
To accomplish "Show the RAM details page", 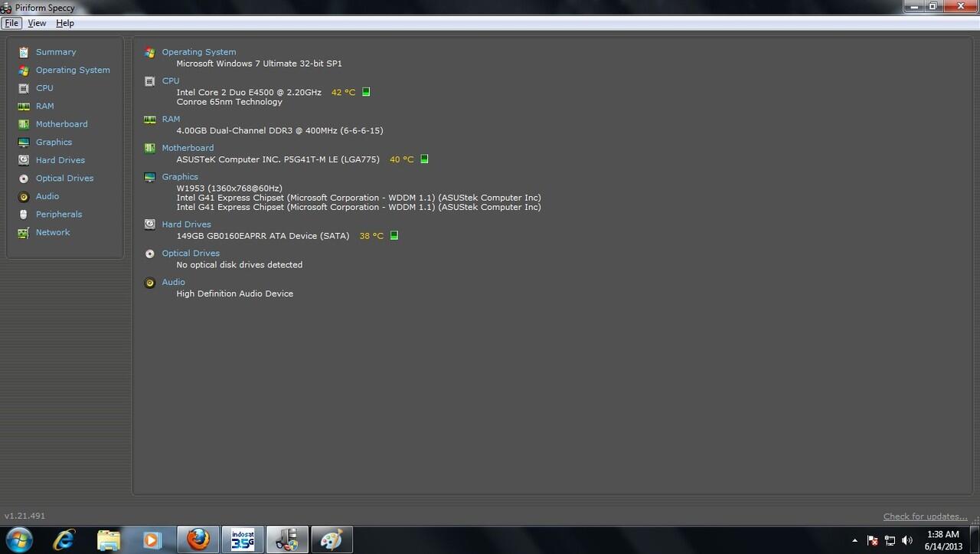I will (x=44, y=107).
